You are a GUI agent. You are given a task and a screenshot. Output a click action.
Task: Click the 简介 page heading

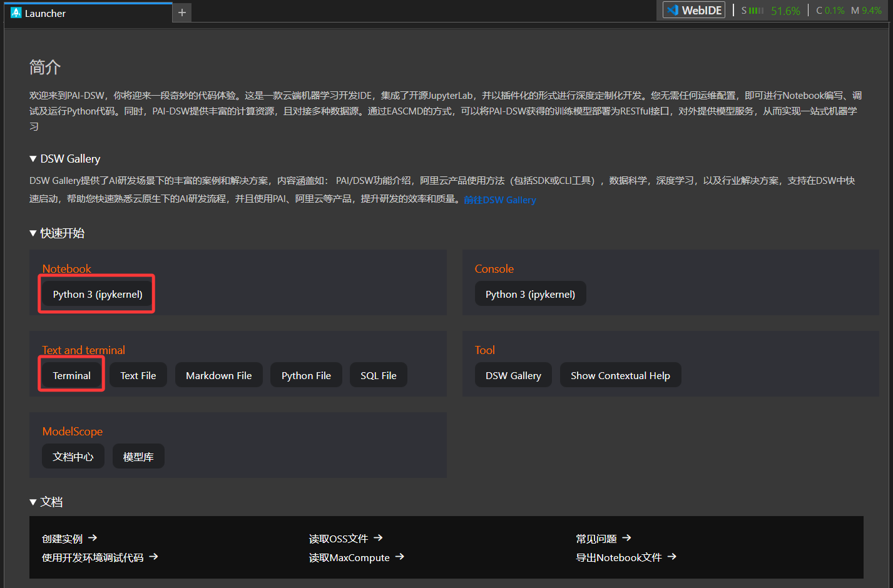click(x=45, y=68)
